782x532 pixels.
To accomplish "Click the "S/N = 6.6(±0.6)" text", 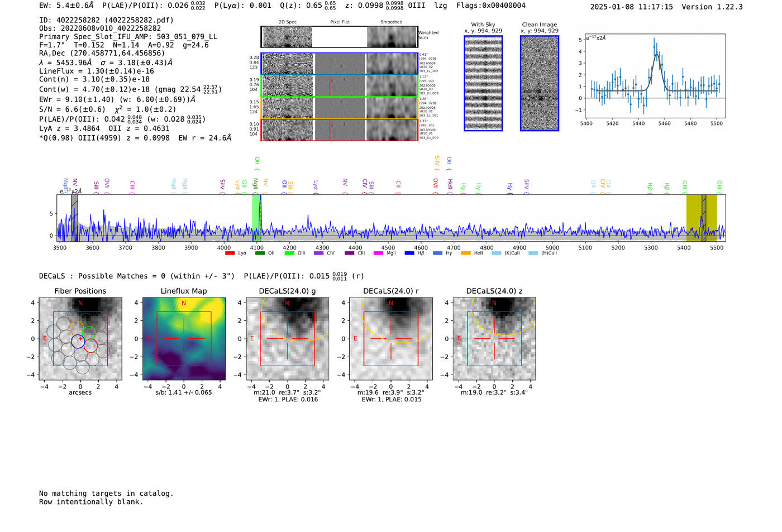I will coord(72,109).
